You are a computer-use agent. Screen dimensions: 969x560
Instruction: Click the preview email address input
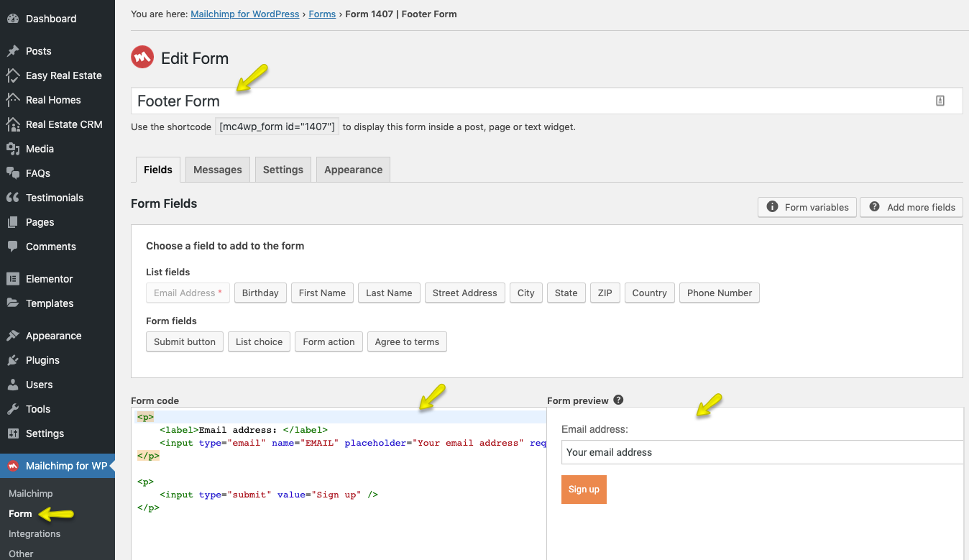coord(763,452)
